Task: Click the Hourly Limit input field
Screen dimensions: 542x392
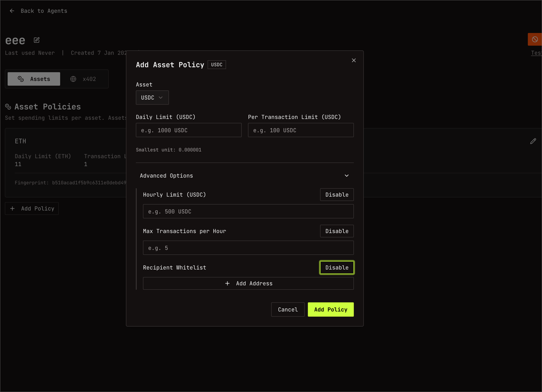Action: (248, 211)
